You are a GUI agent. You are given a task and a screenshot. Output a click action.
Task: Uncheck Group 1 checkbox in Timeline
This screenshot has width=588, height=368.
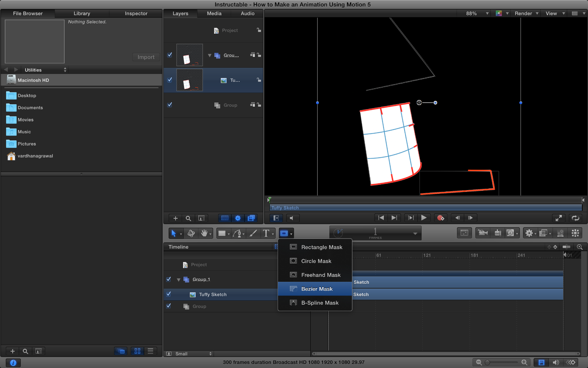(168, 279)
